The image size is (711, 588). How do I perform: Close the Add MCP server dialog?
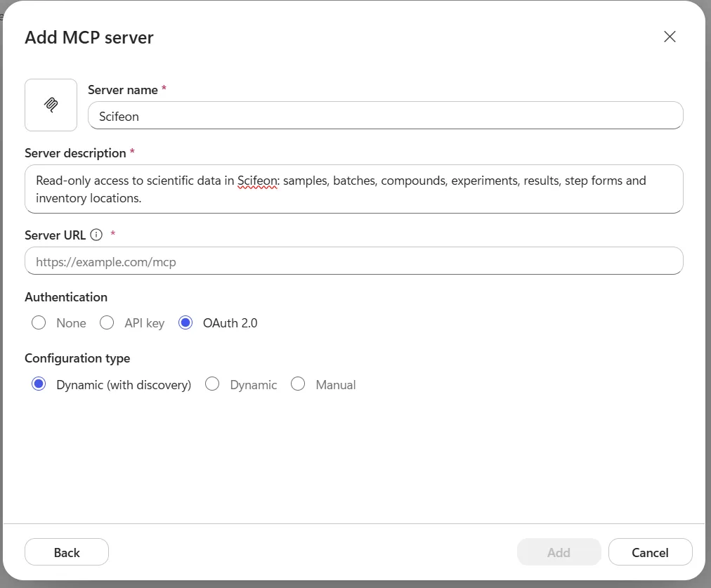(670, 37)
